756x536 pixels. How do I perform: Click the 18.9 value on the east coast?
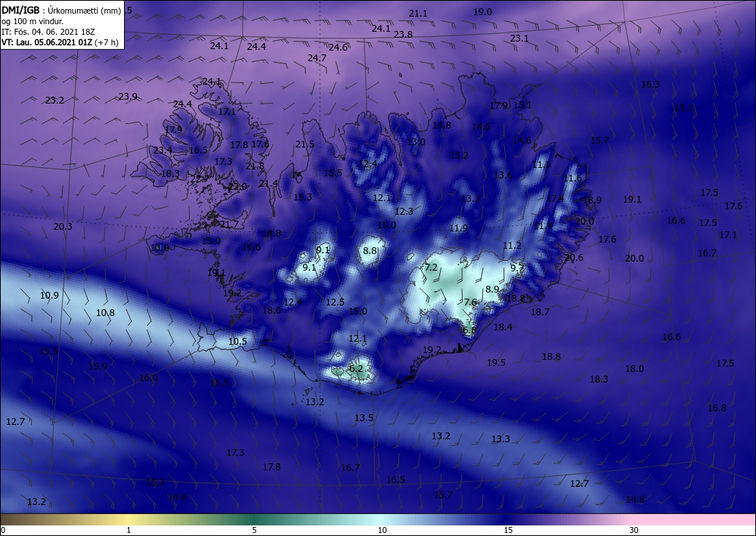(x=592, y=200)
